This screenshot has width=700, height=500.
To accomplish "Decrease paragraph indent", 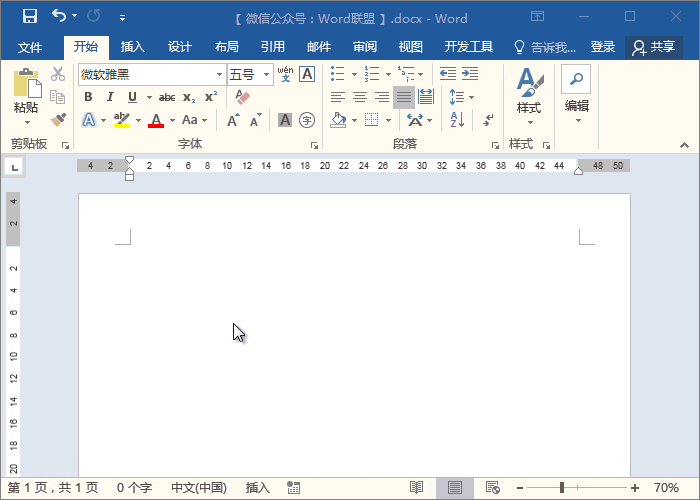I will [448, 73].
